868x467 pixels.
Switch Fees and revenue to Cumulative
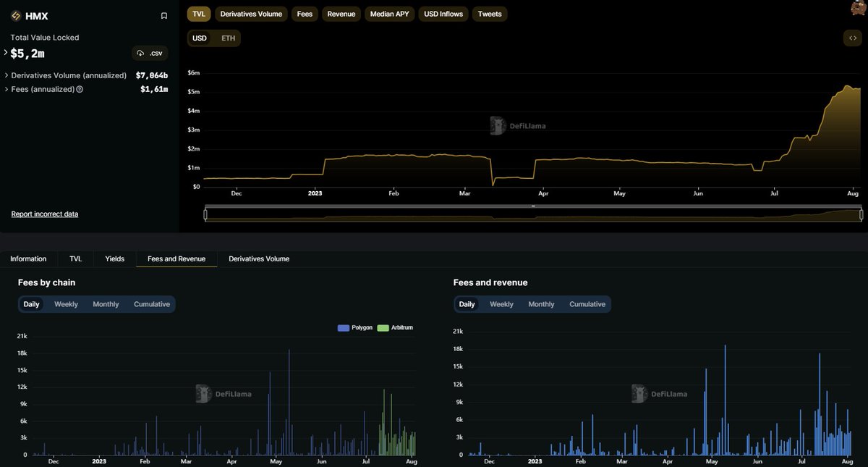pyautogui.click(x=587, y=304)
